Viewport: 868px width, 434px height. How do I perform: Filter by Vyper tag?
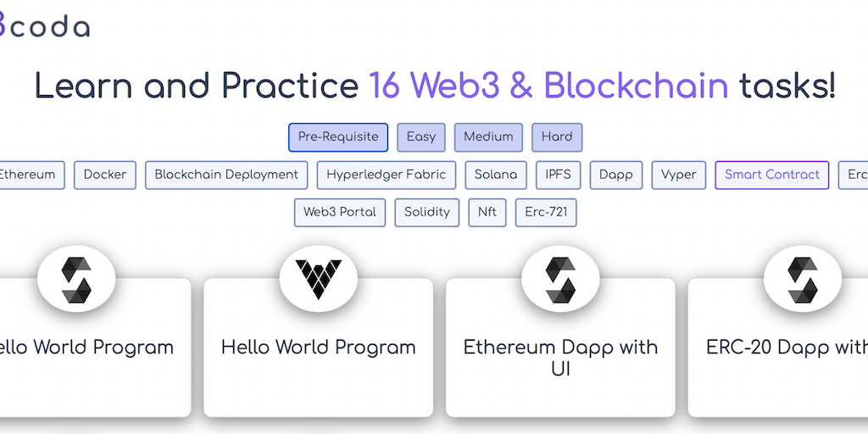coord(679,175)
